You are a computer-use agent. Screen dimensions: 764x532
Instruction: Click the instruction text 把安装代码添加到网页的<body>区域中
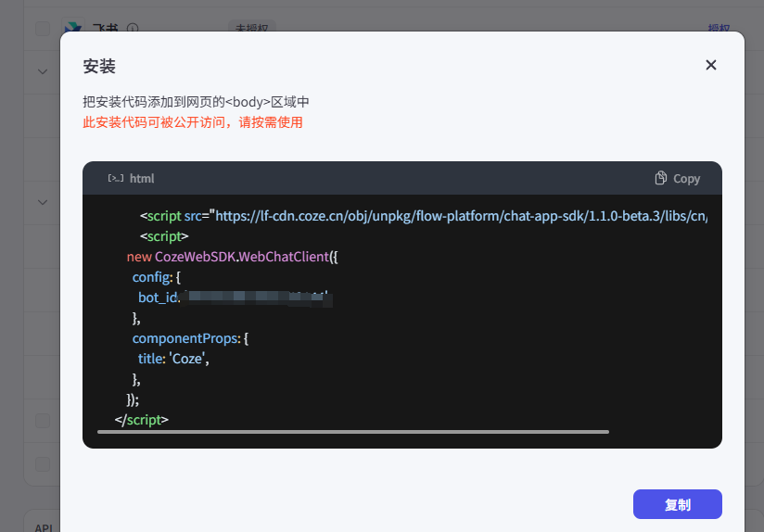(x=196, y=102)
